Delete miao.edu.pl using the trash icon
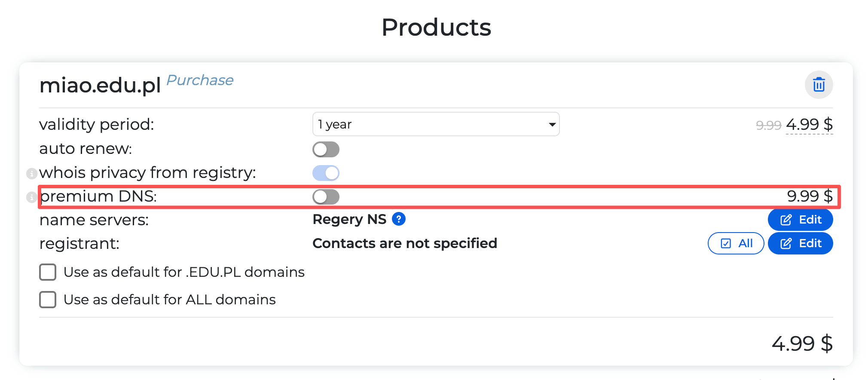This screenshot has width=868, height=380. tap(819, 85)
